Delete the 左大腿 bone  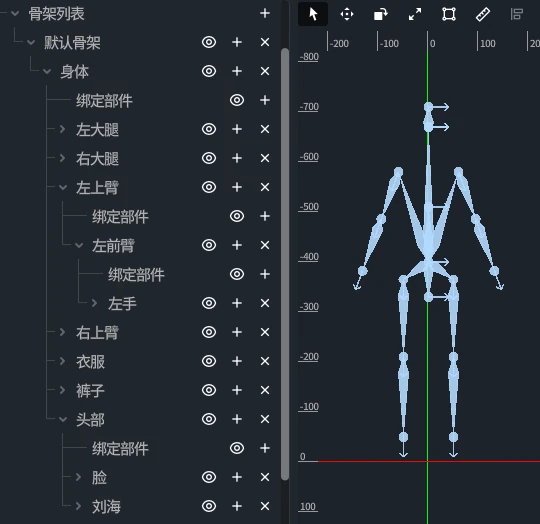pyautogui.click(x=264, y=129)
